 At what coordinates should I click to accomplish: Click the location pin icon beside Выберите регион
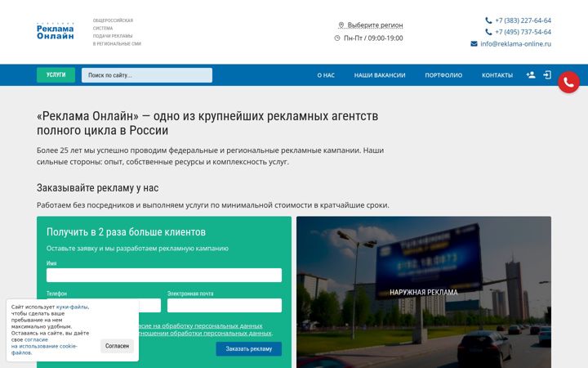[341, 25]
